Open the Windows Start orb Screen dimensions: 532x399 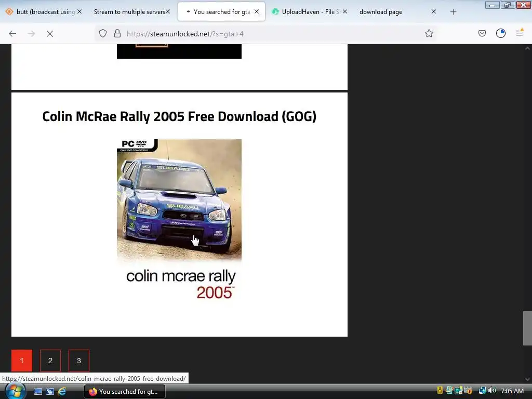[x=14, y=391]
